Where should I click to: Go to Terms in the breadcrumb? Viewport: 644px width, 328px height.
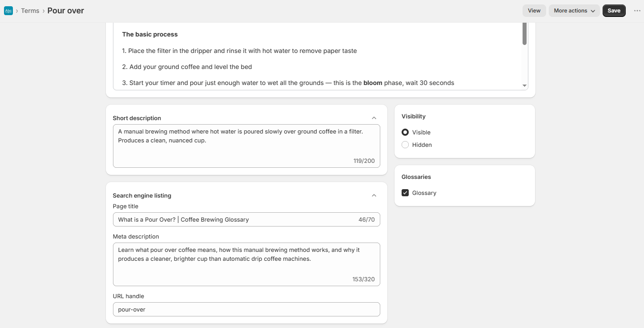30,11
